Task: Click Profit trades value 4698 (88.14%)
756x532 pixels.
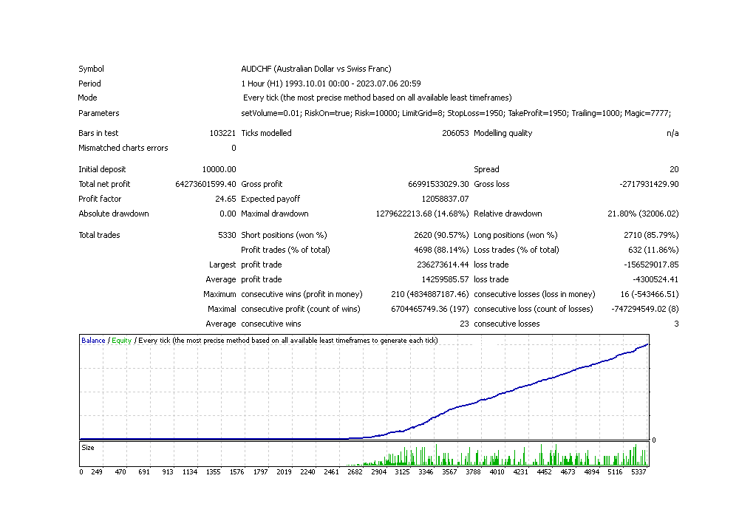Action: click(441, 250)
